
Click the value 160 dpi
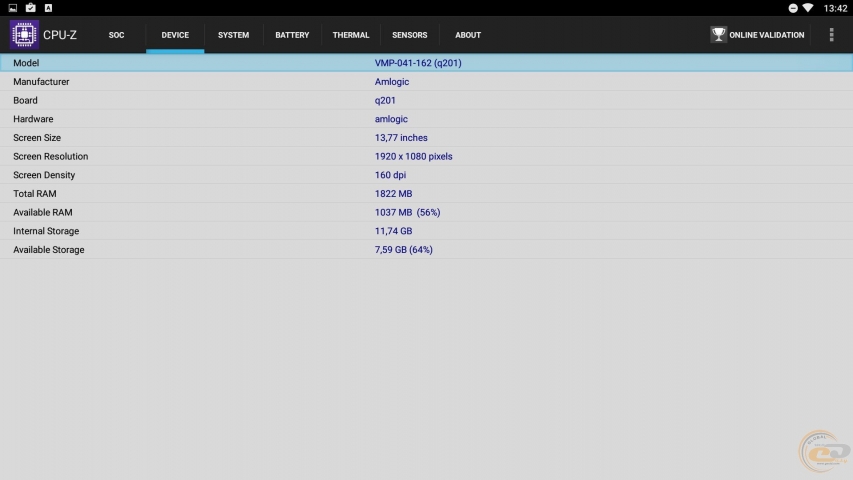point(390,175)
